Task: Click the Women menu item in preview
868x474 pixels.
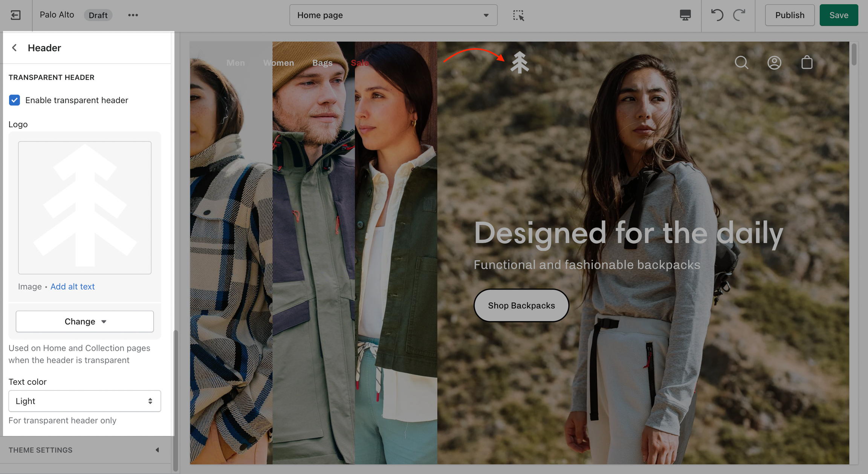Action: point(278,63)
